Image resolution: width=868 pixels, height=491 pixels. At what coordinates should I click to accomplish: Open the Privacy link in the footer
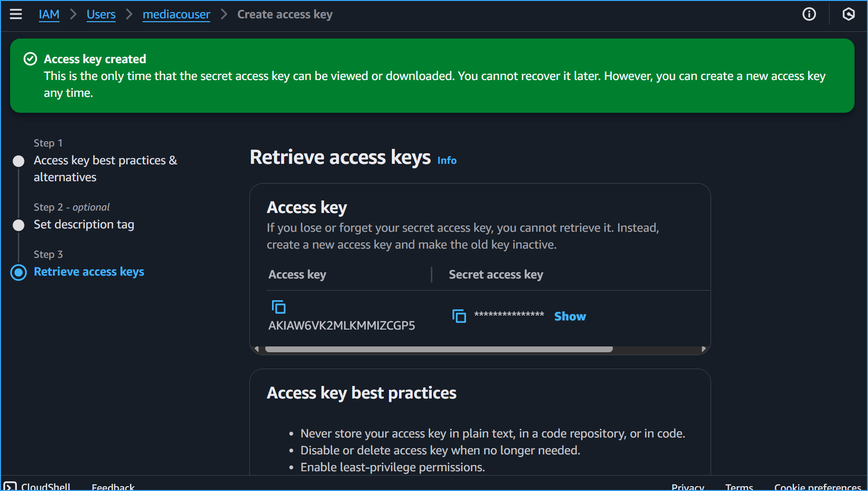pos(687,487)
